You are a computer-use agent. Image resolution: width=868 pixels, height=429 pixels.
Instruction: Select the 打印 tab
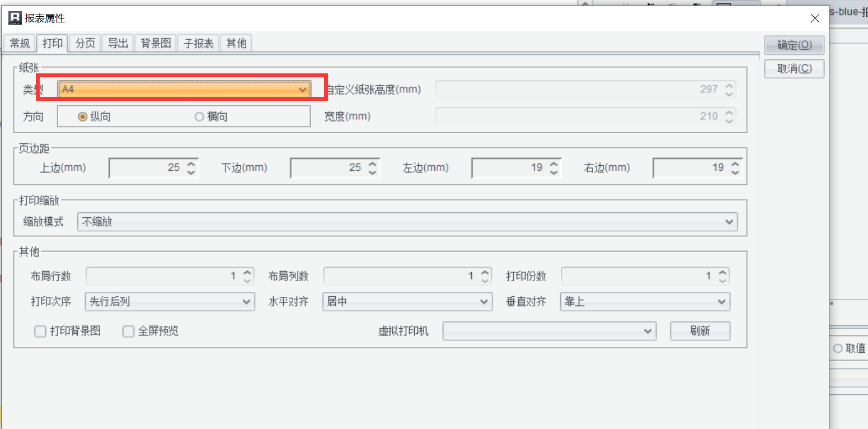pos(53,43)
